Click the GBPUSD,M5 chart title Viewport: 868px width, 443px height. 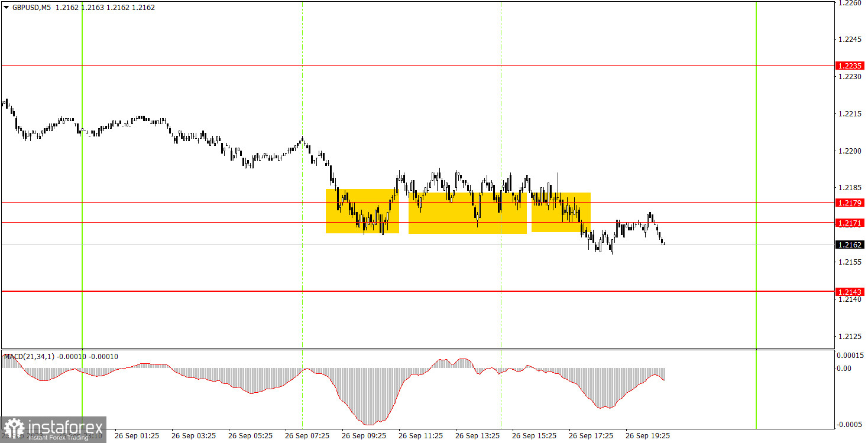tap(31, 8)
